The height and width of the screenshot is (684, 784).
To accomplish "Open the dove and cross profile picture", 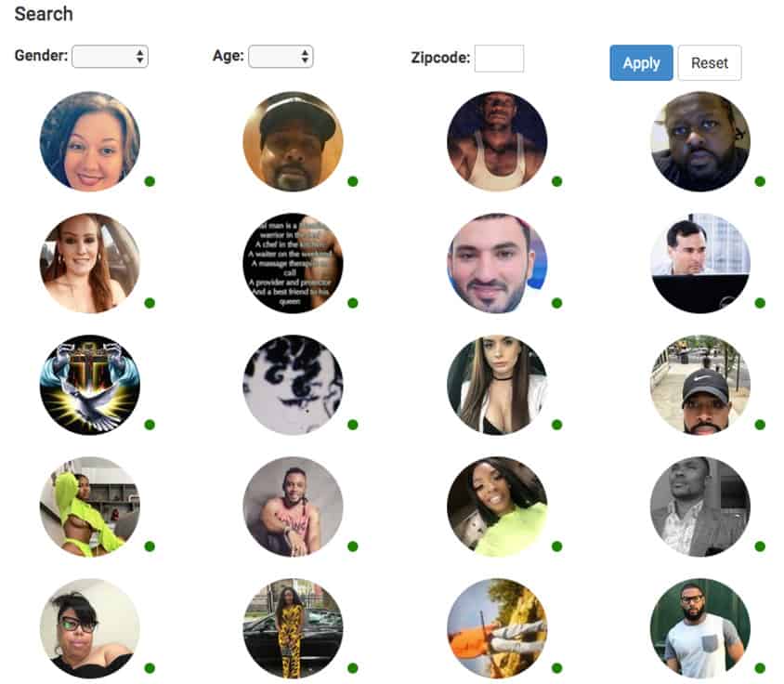I will click(x=90, y=385).
